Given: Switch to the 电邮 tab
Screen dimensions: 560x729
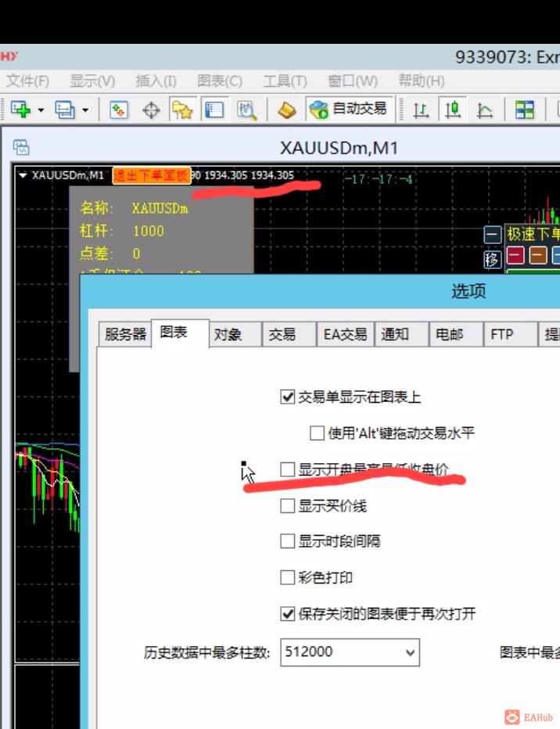Looking at the screenshot, I should pyautogui.click(x=456, y=334).
